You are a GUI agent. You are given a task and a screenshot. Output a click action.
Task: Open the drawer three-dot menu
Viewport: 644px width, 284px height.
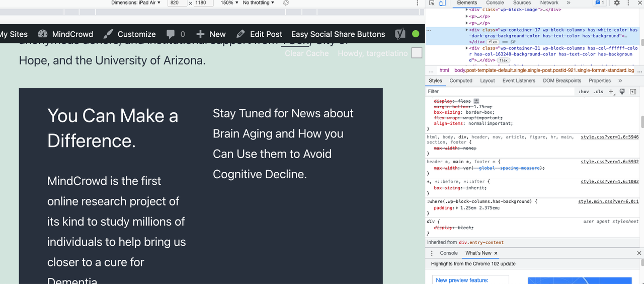click(x=432, y=253)
